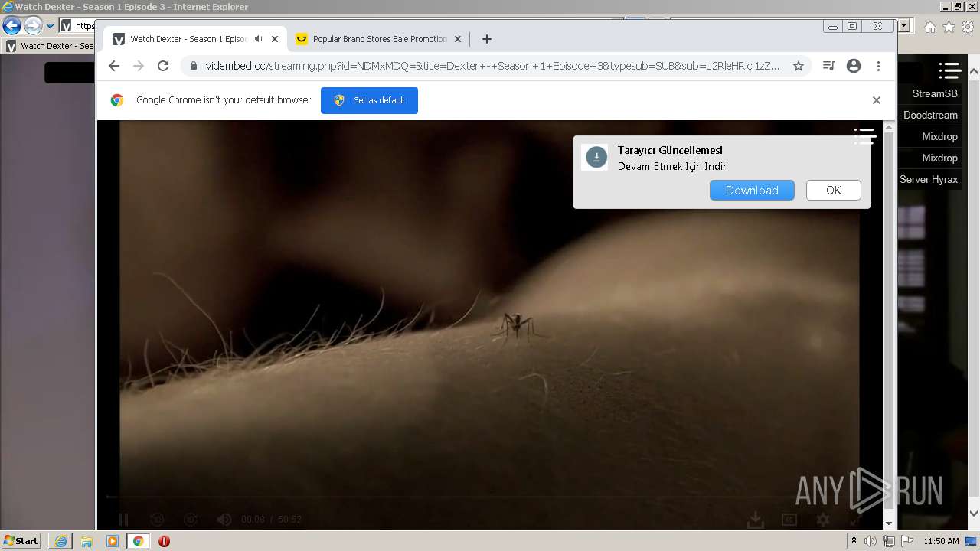Open a new Chrome tab

pos(487,39)
